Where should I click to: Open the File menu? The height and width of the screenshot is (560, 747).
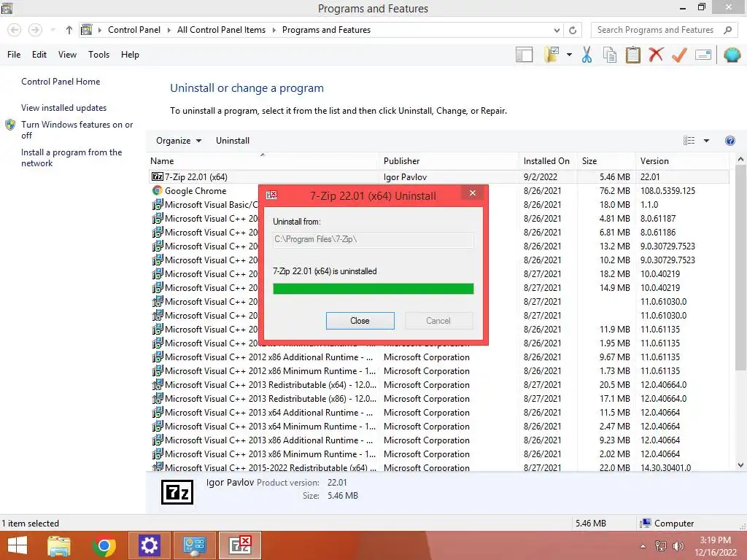click(x=14, y=55)
